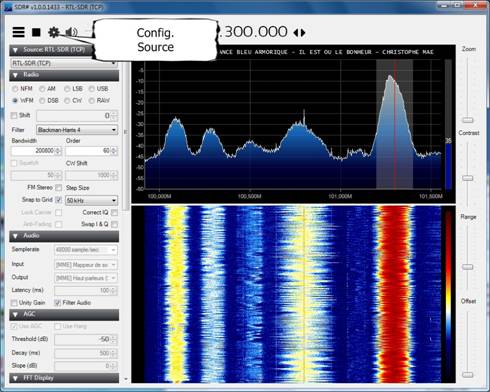Click the red tuning line in spectrum
The image size is (490, 392).
pos(395,125)
